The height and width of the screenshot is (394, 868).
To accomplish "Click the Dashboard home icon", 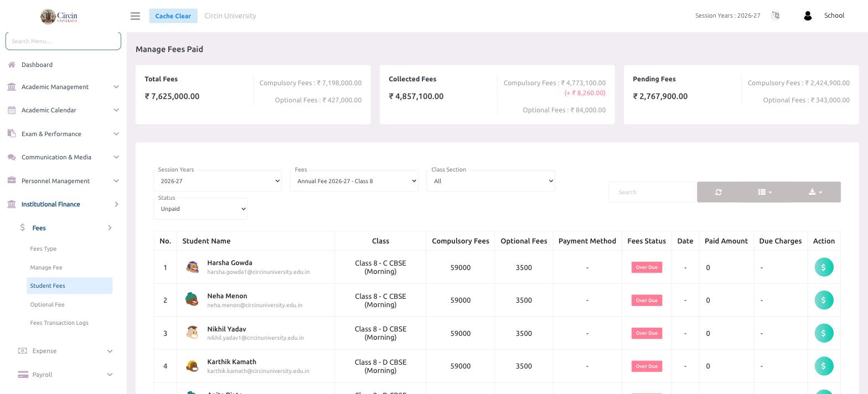I will point(12,65).
